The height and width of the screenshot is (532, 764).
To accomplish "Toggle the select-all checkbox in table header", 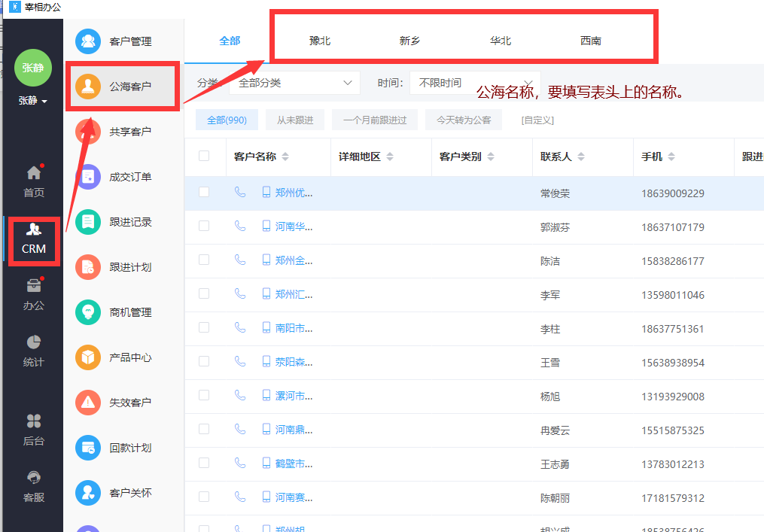I will pyautogui.click(x=204, y=156).
